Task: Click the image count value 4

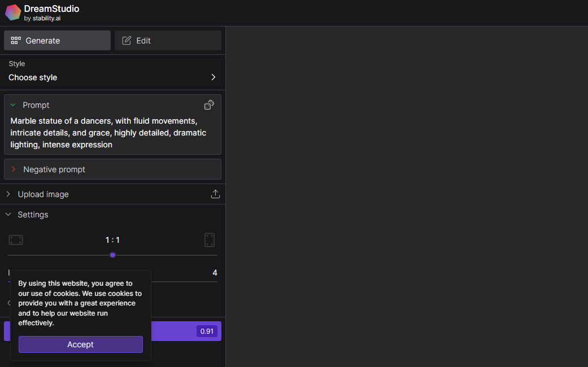Action: [215, 273]
